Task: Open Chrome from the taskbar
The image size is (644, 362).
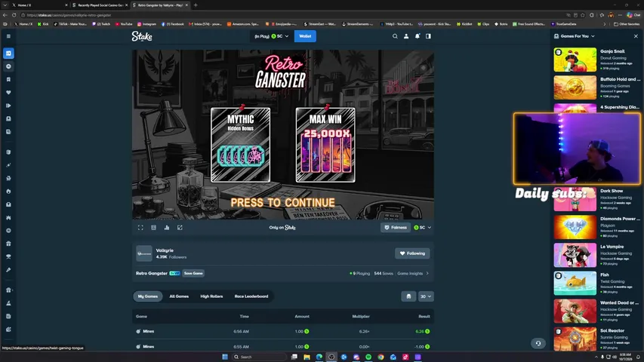Action: (x=381, y=357)
